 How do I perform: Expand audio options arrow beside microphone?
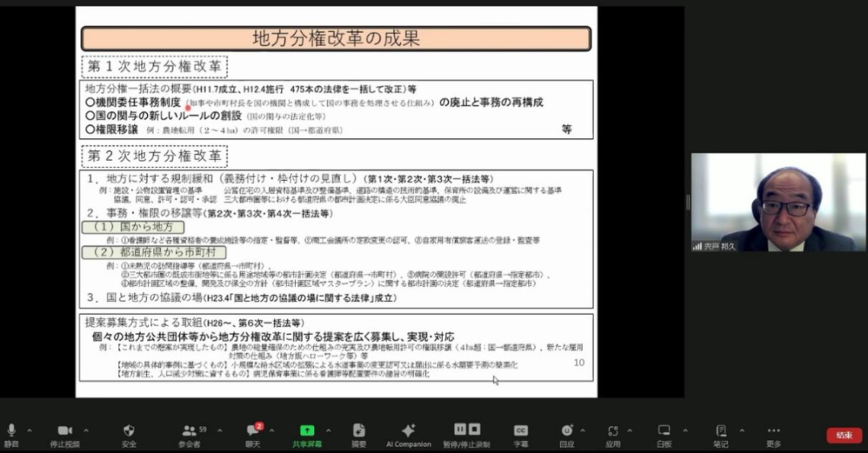(x=30, y=431)
